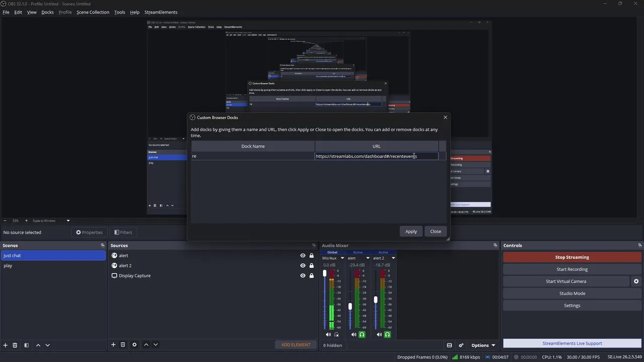The width and height of the screenshot is (644, 362).
Task: Click Start Virtual Camera
Action: 566,281
